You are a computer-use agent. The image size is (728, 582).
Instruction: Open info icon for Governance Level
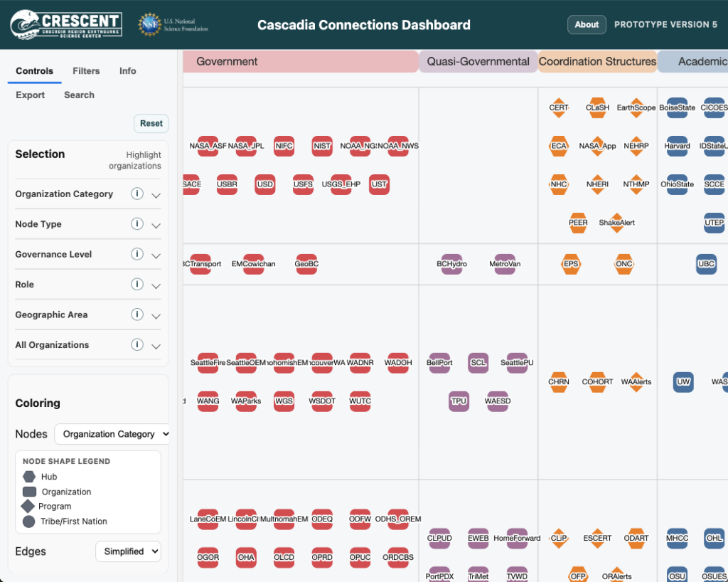[136, 253]
